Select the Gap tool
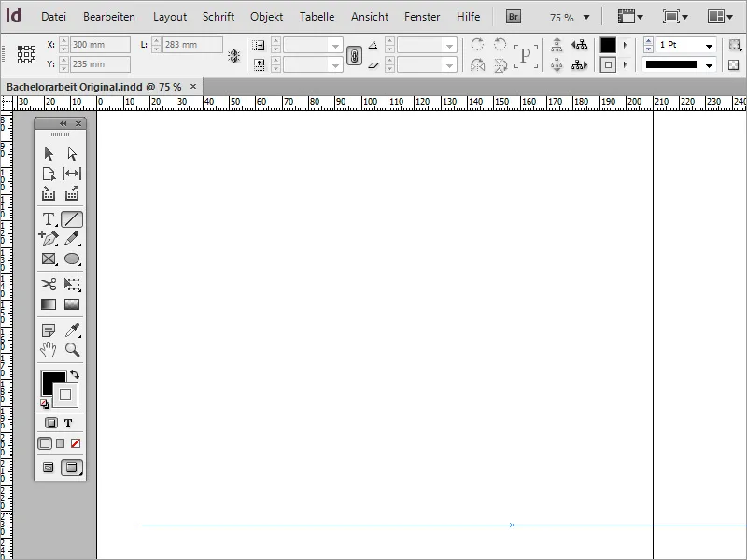 coord(72,174)
